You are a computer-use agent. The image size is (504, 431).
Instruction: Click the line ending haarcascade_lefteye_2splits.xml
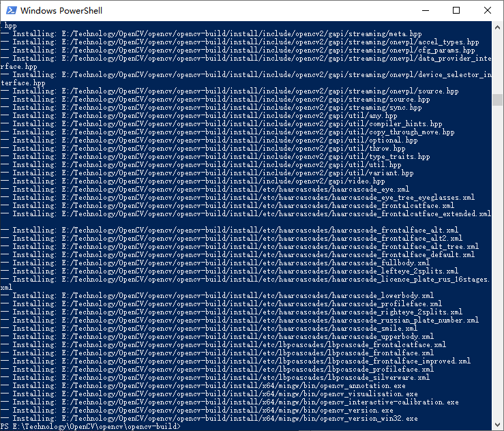point(230,271)
